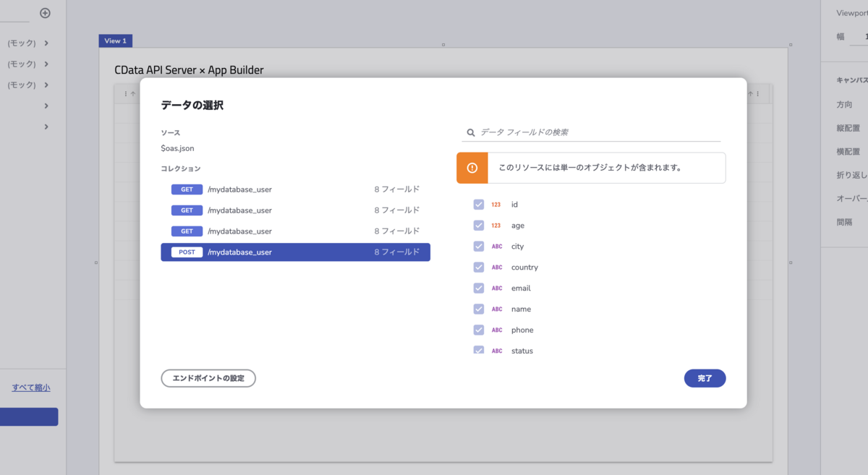Click the 123 type icon beside id
868x475 pixels.
pos(496,205)
